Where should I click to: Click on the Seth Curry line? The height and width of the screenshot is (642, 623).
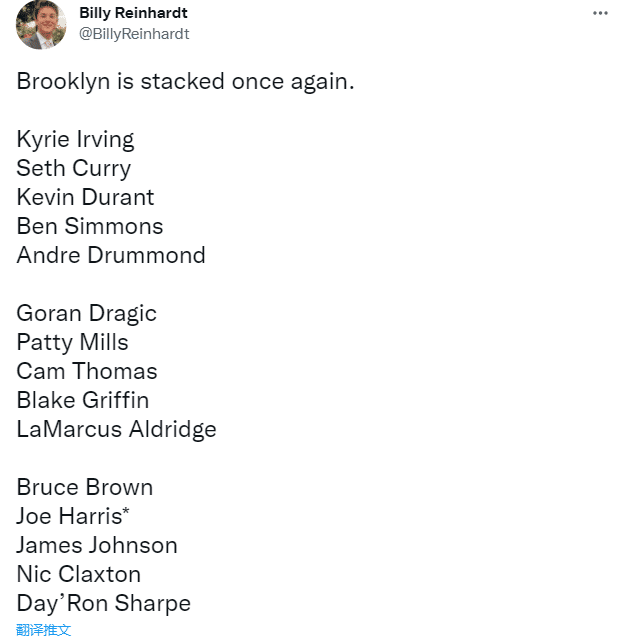pyautogui.click(x=73, y=168)
